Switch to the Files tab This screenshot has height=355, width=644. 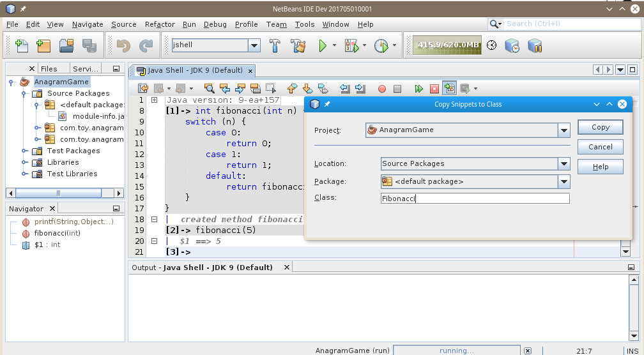pos(49,69)
